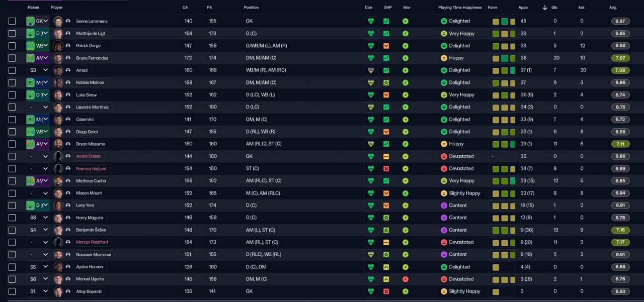644x302 pixels.
Task: Open the GK picked dropdown for Senne Lammens
Action: [38, 21]
